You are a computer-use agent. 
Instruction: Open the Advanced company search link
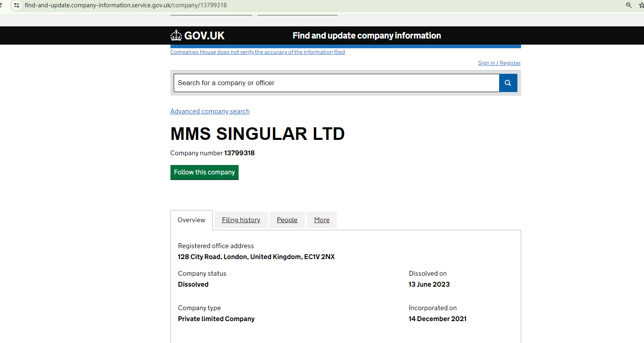(x=210, y=111)
